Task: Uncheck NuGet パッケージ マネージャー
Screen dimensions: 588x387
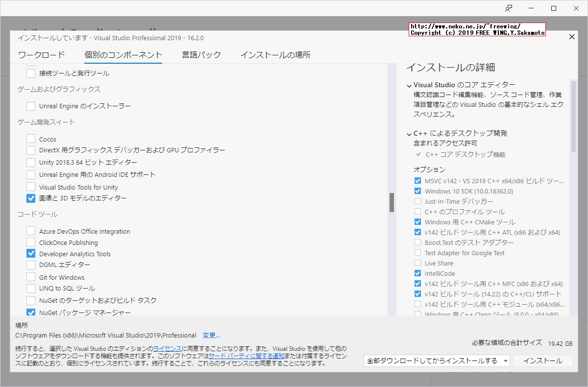Action: (30, 312)
